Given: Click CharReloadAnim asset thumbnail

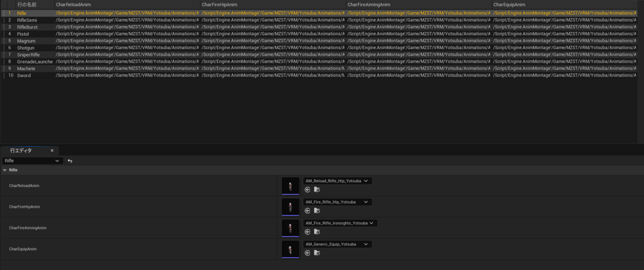Looking at the screenshot, I should (290, 185).
